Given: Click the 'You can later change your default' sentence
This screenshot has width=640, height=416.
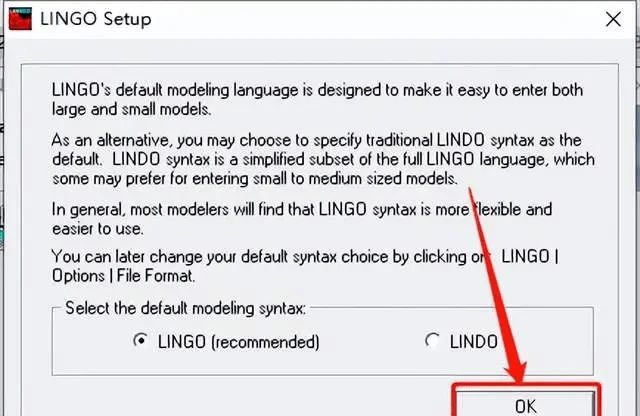Looking at the screenshot, I should point(305,266).
